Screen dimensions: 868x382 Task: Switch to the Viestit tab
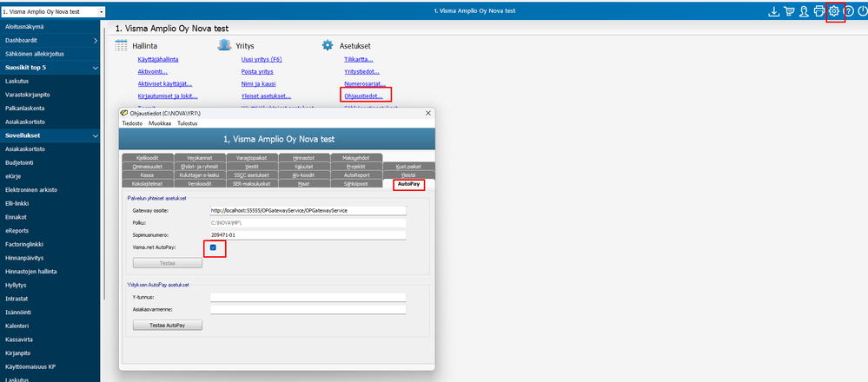pos(252,166)
